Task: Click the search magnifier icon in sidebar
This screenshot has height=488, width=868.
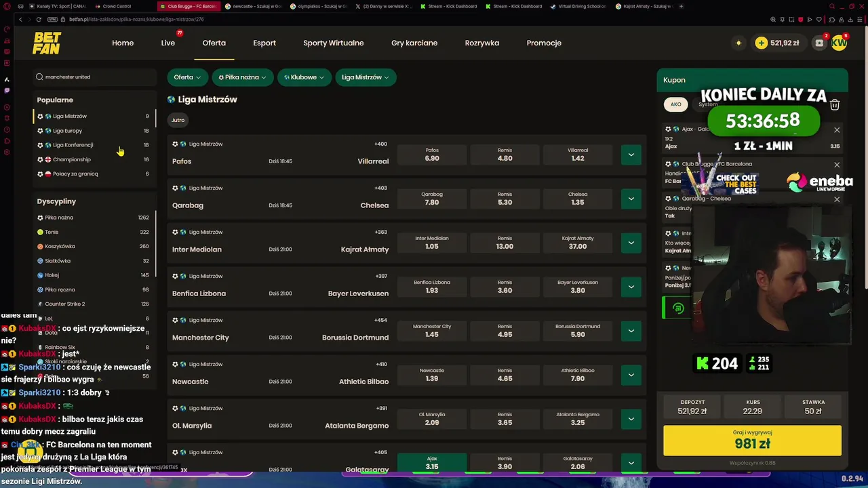Action: [39, 77]
